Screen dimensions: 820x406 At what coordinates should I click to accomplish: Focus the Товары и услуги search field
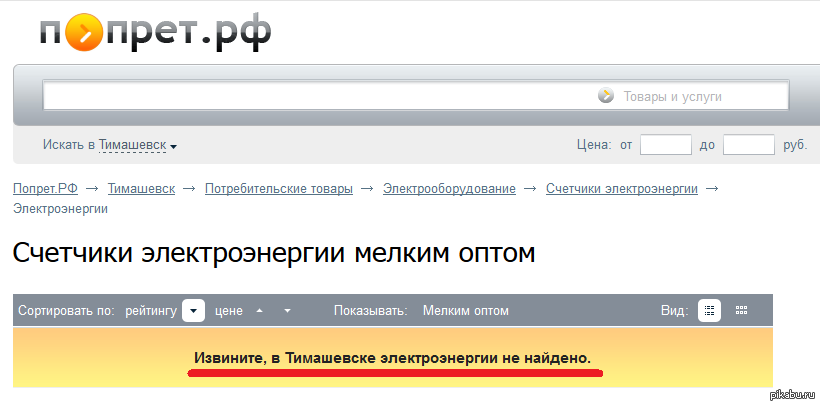(x=416, y=95)
